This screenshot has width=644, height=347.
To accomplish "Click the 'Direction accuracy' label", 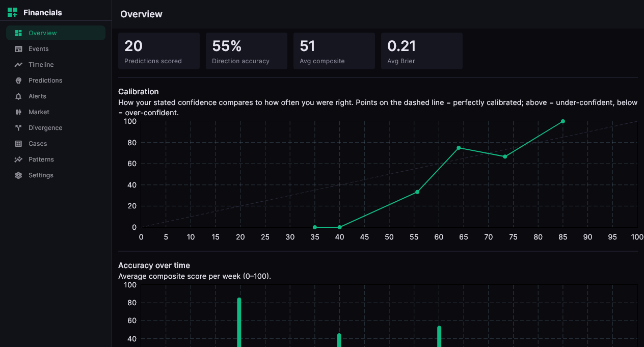I will 240,61.
